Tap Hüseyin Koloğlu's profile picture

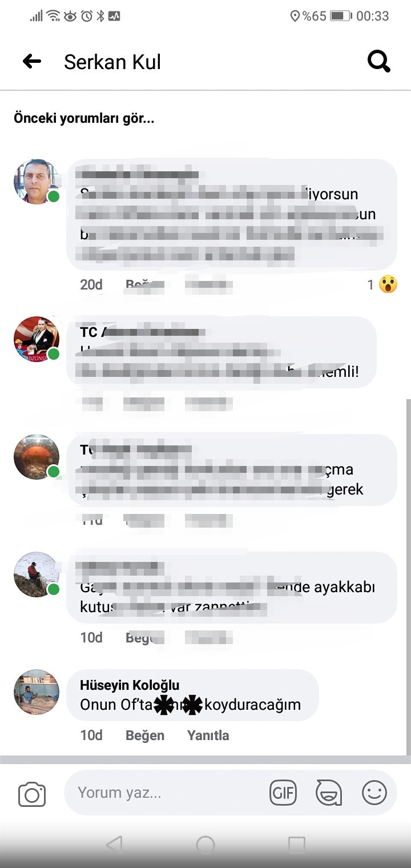point(37,692)
